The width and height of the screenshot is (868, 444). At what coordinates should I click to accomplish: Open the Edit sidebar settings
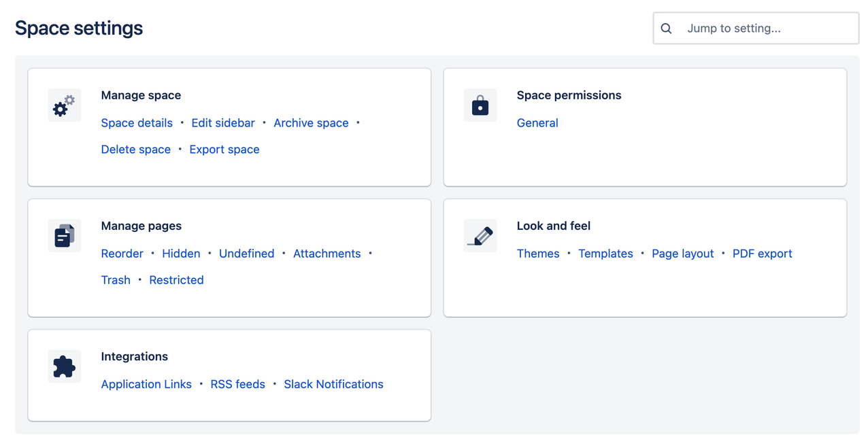click(x=223, y=122)
